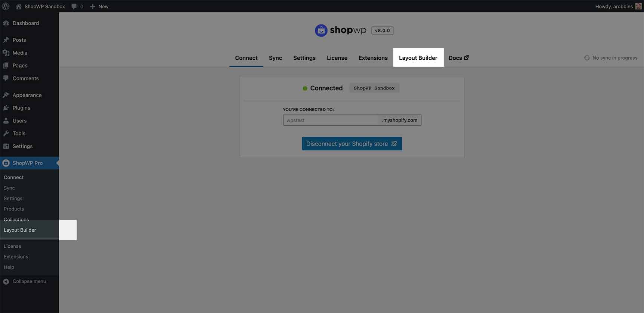Screen dimensions: 644x313
Task: Select ShopWP Pro menu item
Action: pos(30,163)
